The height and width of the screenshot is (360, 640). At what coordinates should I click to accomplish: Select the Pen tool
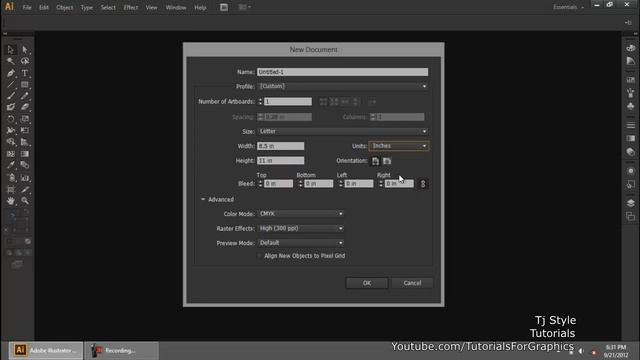11,73
